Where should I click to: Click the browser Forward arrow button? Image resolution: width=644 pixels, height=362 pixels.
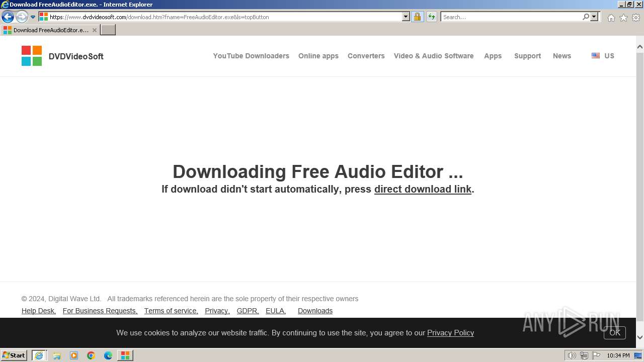[x=22, y=17]
